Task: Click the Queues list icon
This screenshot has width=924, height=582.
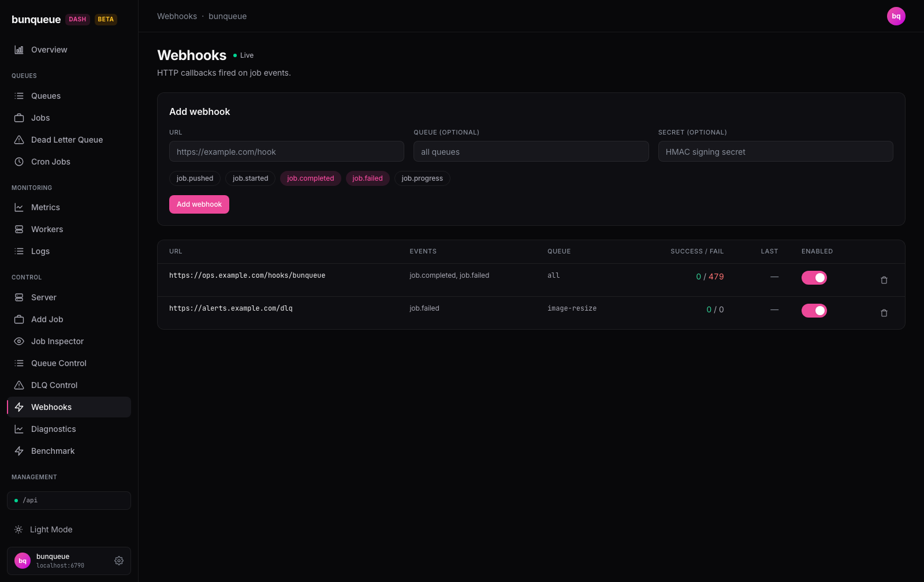Action: tap(19, 96)
